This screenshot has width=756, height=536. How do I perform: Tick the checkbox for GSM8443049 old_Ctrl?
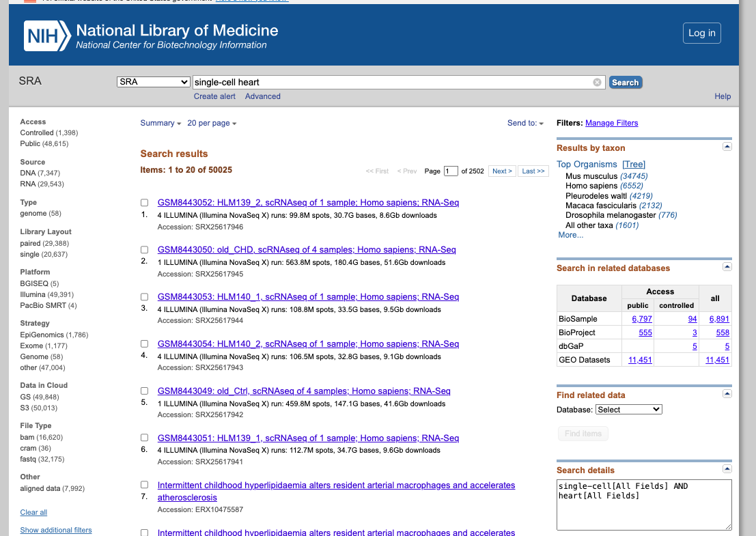pyautogui.click(x=144, y=391)
